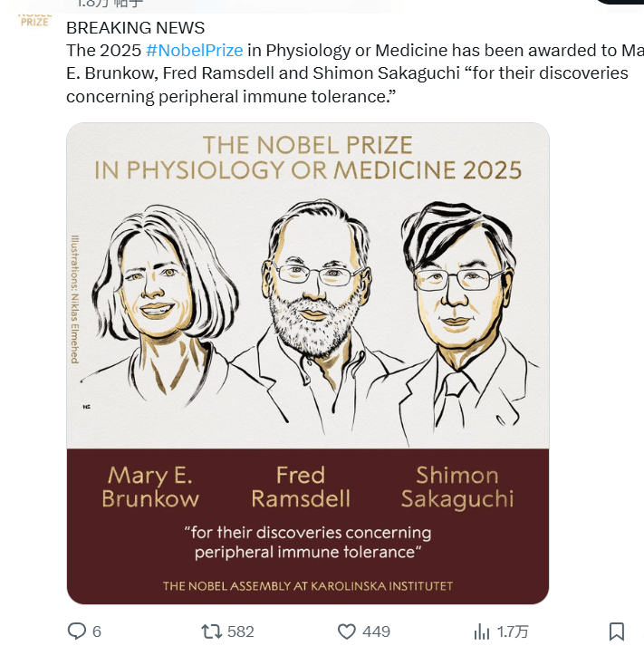644x646 pixels.
Task: Click the 'Mary E. Brunkow' name caption in image
Action: click(150, 487)
